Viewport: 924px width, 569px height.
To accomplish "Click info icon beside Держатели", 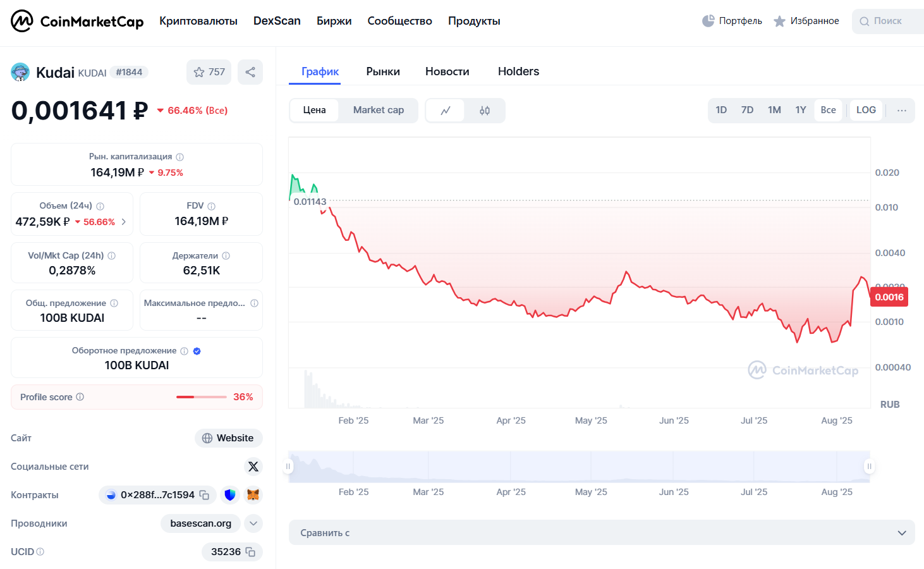I will 226,256.
